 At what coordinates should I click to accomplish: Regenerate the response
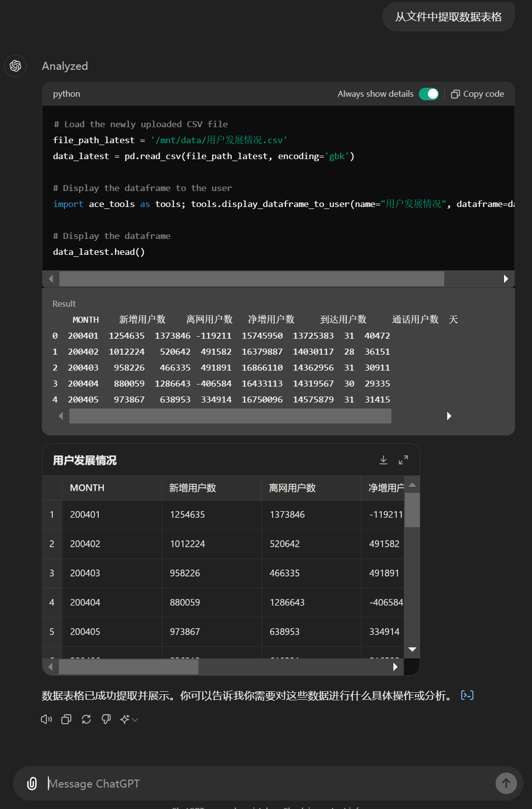tap(86, 719)
